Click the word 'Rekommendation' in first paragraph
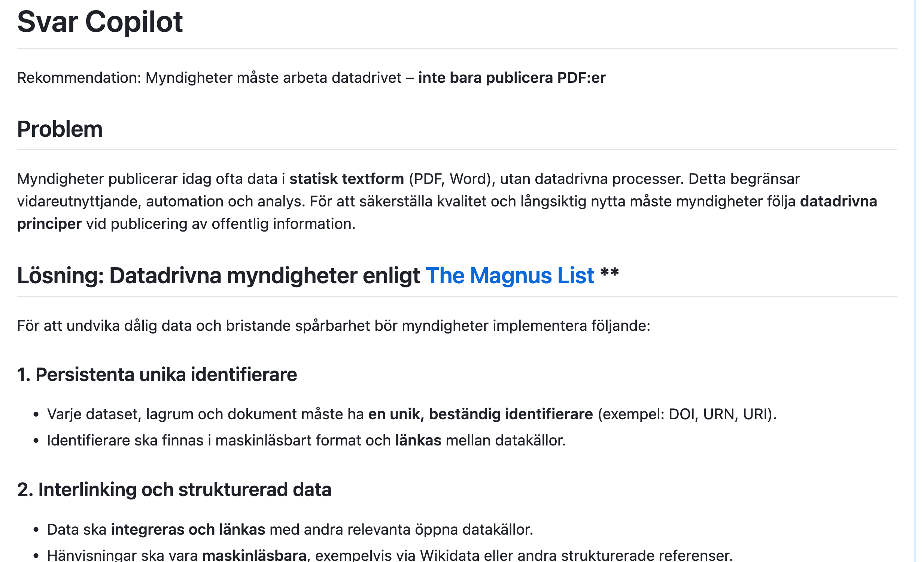This screenshot has width=924, height=562. click(79, 78)
